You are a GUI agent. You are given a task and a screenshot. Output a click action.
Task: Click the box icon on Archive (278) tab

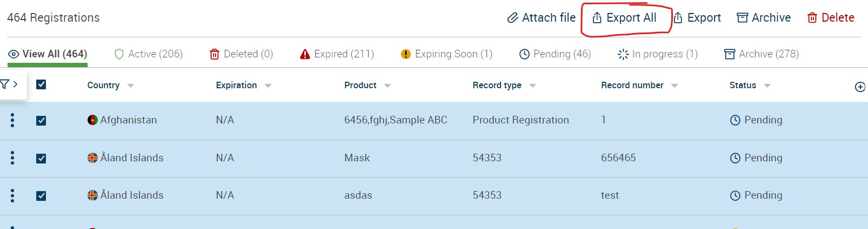(730, 54)
